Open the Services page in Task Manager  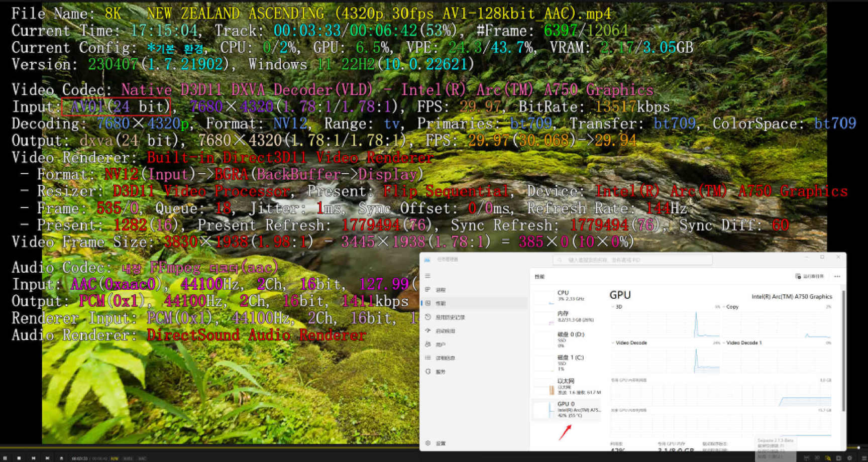pyautogui.click(x=475, y=372)
